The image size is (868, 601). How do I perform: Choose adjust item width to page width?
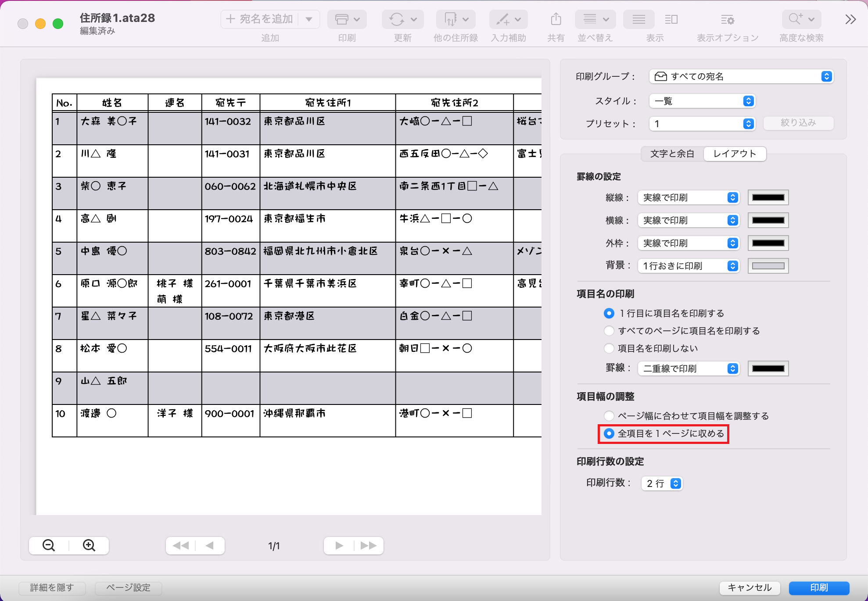point(609,416)
